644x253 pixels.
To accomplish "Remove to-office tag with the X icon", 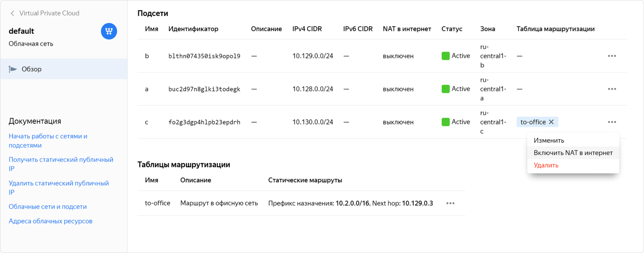I will coord(551,122).
